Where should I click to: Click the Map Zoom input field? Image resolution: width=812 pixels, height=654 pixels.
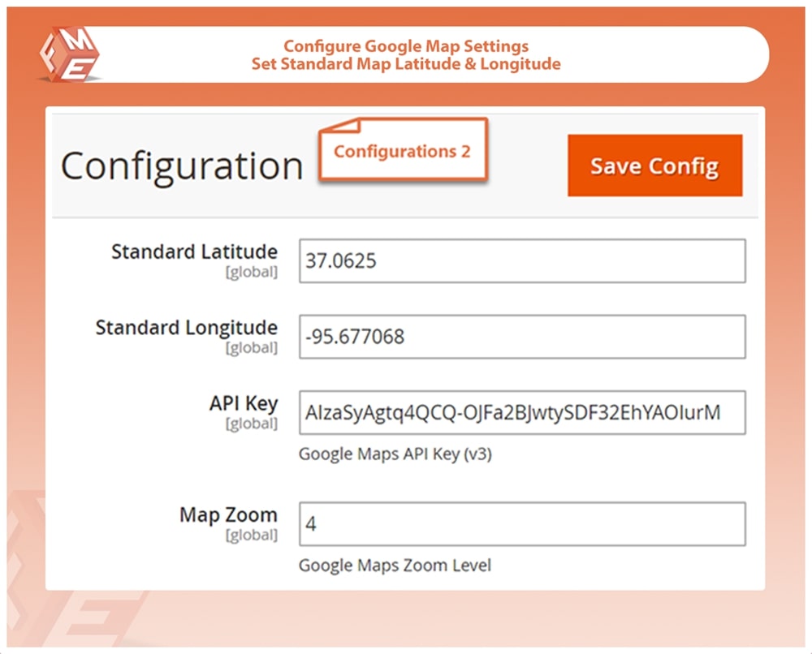point(521,524)
